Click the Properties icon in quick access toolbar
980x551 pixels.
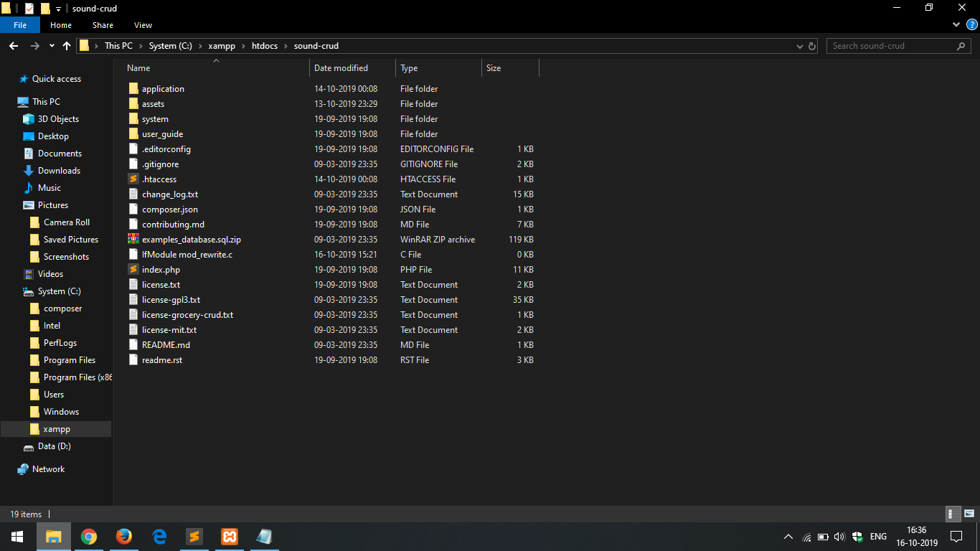coord(29,9)
